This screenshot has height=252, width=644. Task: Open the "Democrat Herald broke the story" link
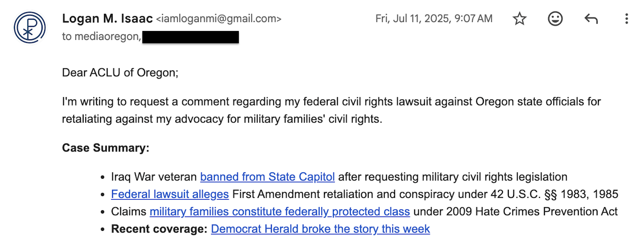tap(320, 229)
